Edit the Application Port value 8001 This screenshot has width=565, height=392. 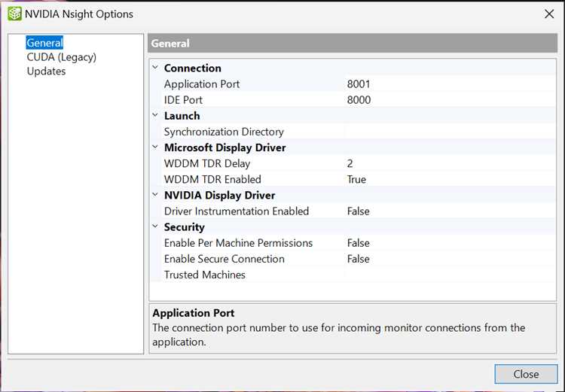point(450,84)
